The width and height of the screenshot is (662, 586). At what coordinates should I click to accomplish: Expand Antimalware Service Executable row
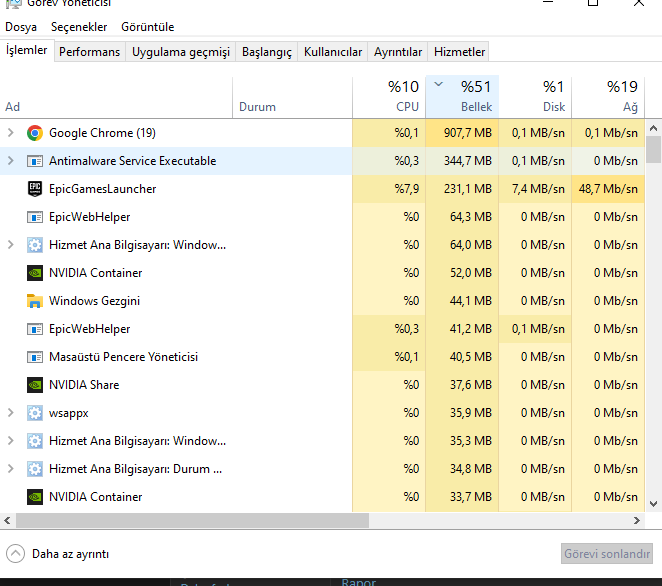tap(11, 161)
